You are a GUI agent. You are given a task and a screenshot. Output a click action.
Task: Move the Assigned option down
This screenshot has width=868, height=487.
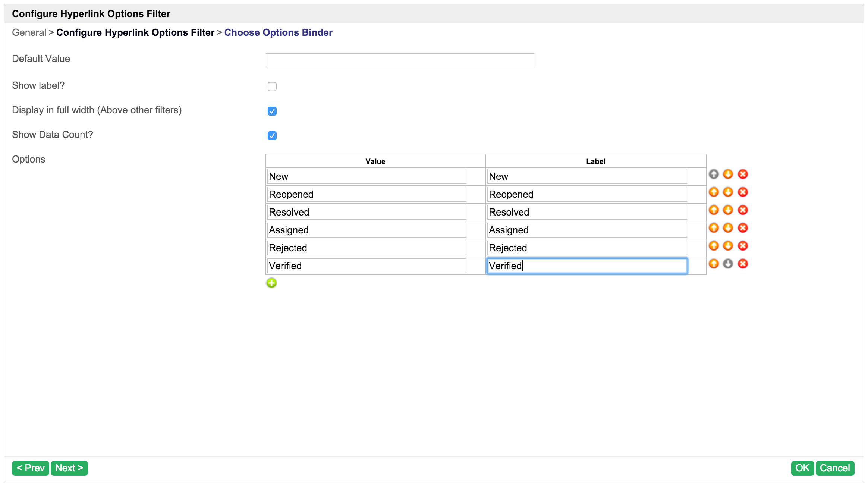coord(728,228)
